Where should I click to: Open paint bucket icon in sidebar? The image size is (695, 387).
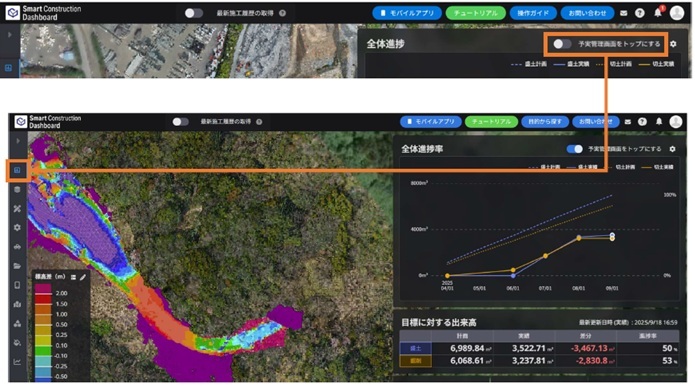click(x=17, y=343)
